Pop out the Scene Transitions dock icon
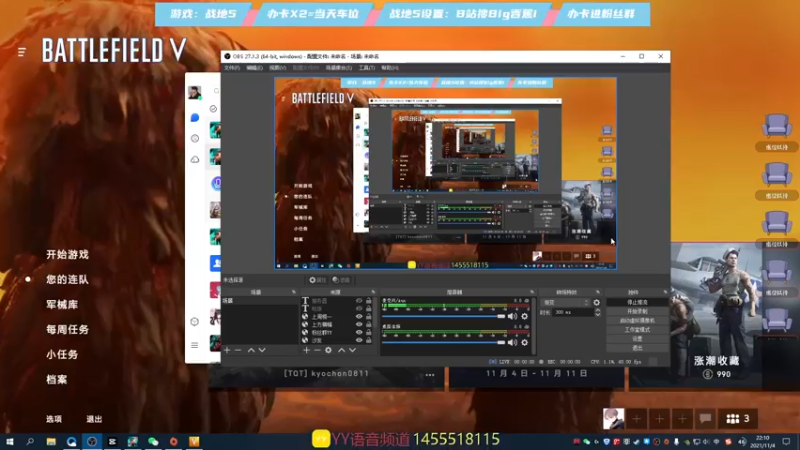Screen dimensions: 800x450 pos(597,292)
